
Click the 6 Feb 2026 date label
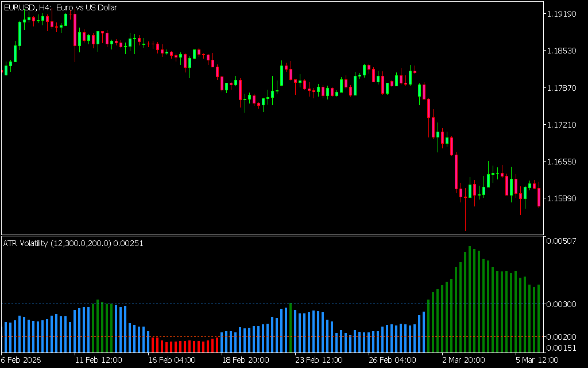tap(22, 361)
